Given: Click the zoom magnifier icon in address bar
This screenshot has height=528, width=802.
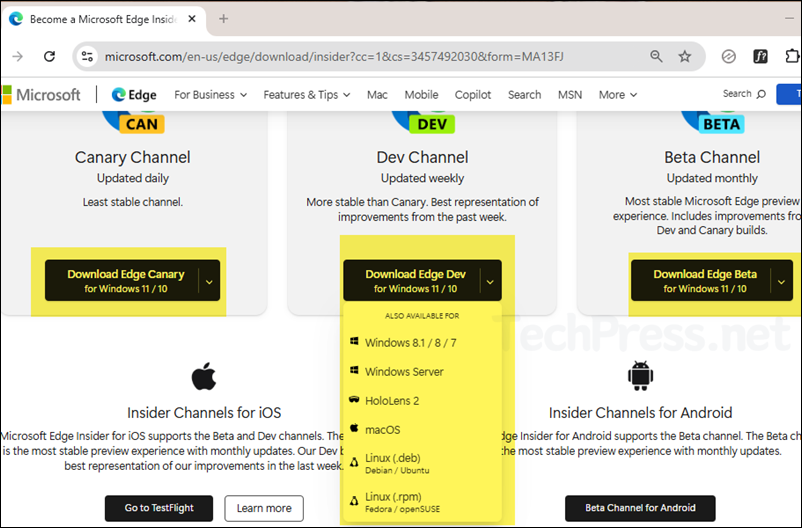Looking at the screenshot, I should [x=656, y=56].
